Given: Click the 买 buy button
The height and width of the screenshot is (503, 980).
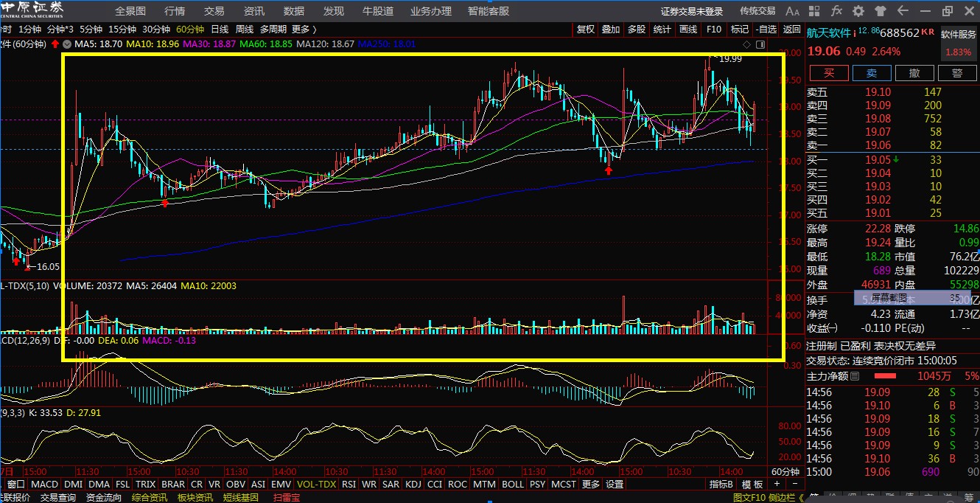Looking at the screenshot, I should [829, 72].
